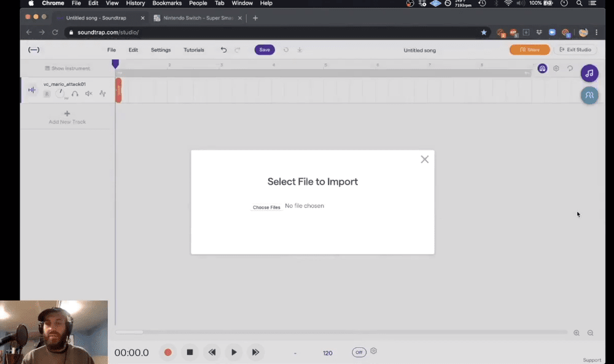Open the collaborators panel icon
614x364 pixels.
coord(589,95)
